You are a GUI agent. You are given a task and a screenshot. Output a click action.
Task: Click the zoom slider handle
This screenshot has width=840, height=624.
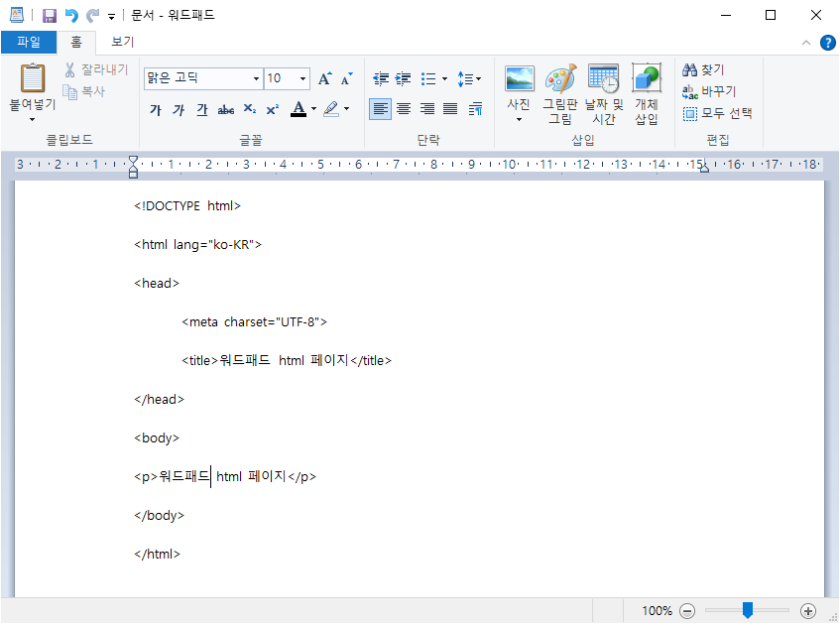click(748, 610)
